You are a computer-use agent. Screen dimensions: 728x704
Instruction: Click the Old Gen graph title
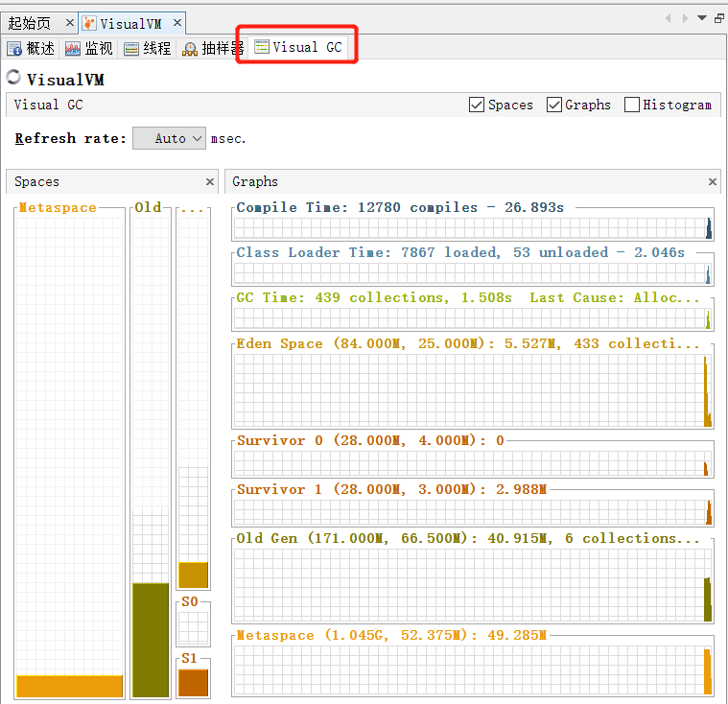[x=467, y=538]
